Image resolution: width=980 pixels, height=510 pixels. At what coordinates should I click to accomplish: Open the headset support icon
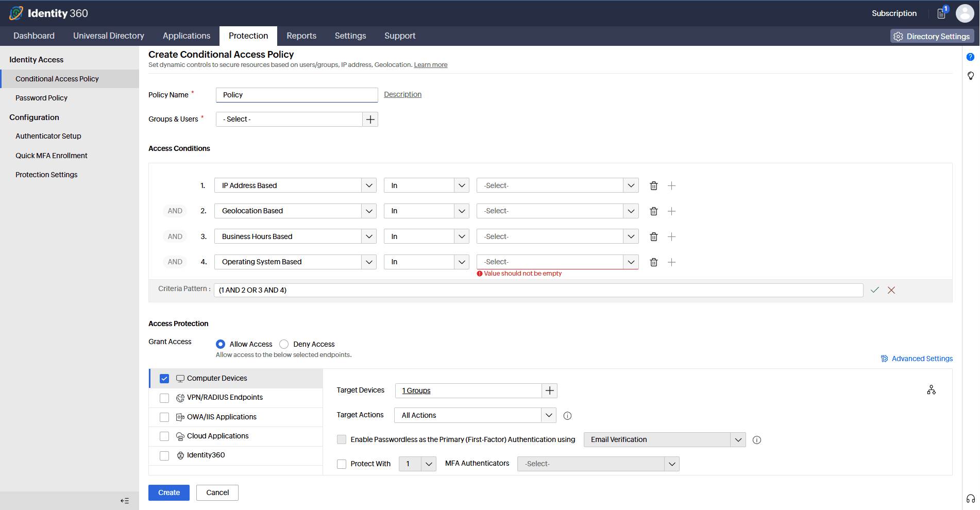point(970,499)
